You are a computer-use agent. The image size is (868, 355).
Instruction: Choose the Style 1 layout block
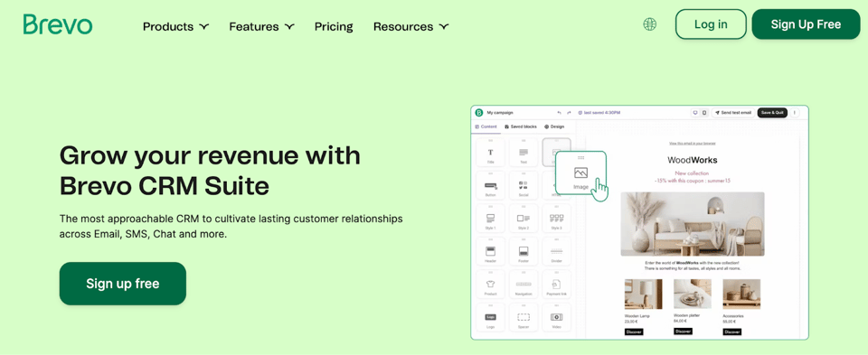click(x=490, y=219)
